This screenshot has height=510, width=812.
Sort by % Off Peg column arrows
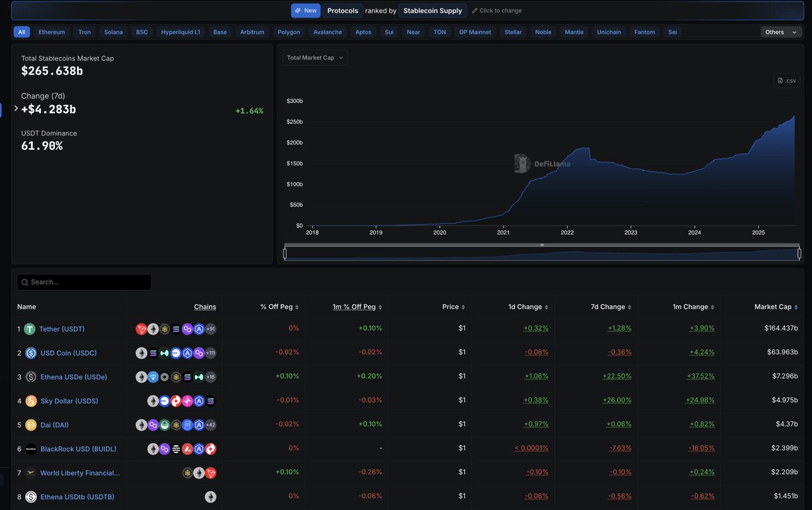296,307
